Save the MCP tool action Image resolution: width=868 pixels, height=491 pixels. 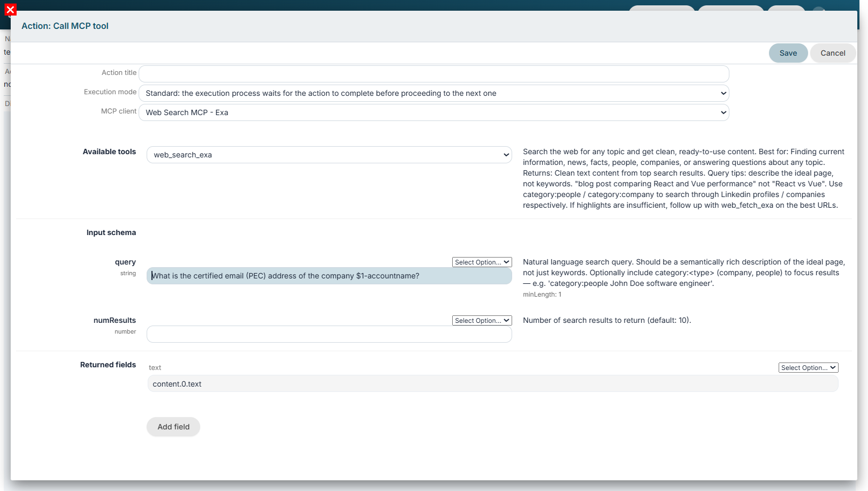pyautogui.click(x=788, y=53)
